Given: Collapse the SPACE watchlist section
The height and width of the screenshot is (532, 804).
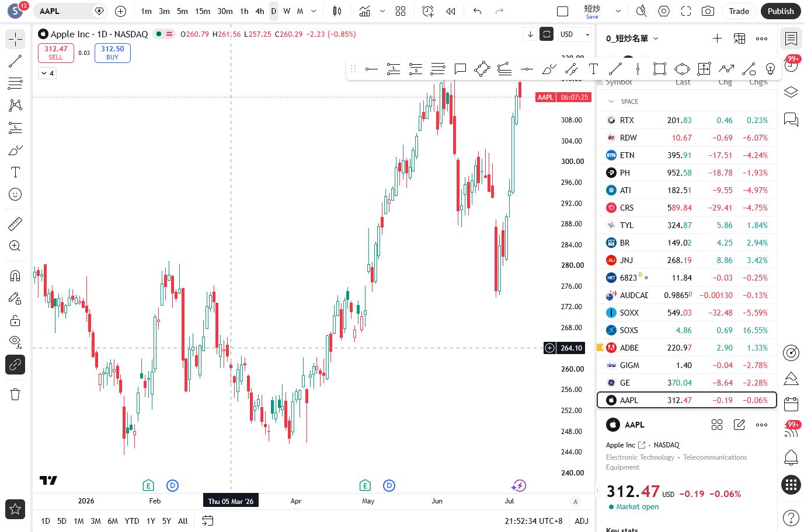Looking at the screenshot, I should [x=611, y=101].
